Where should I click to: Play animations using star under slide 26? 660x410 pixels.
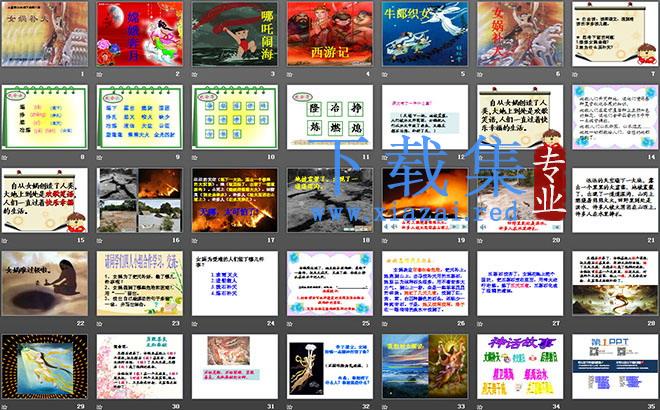pos(385,323)
